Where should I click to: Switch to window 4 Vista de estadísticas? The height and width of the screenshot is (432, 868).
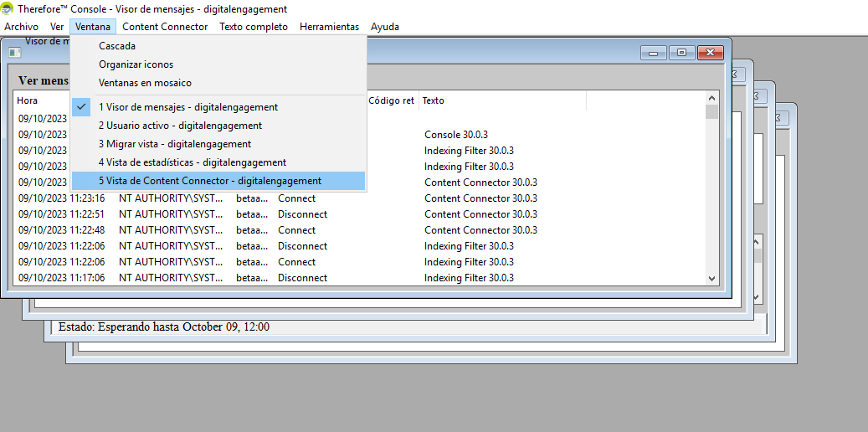tap(218, 162)
